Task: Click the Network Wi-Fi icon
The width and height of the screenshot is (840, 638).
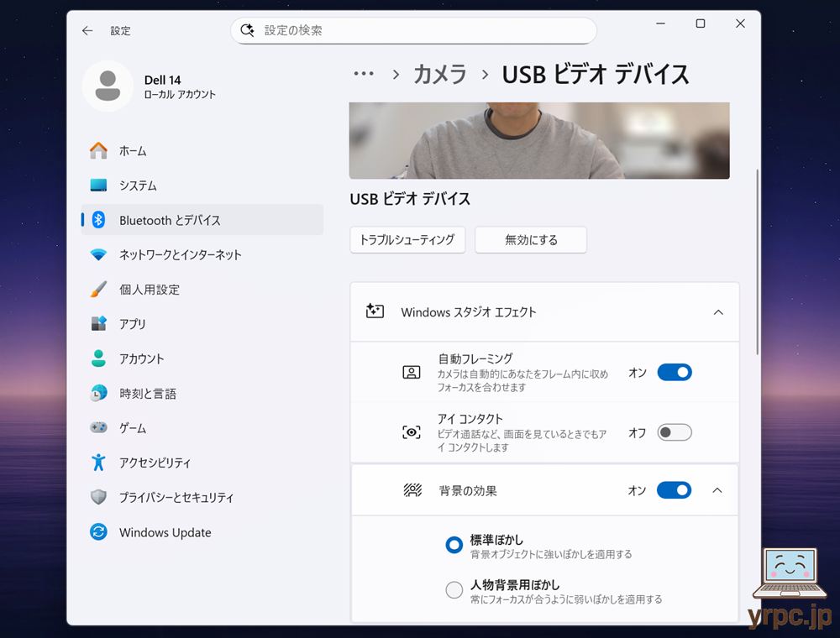Action: 98,254
